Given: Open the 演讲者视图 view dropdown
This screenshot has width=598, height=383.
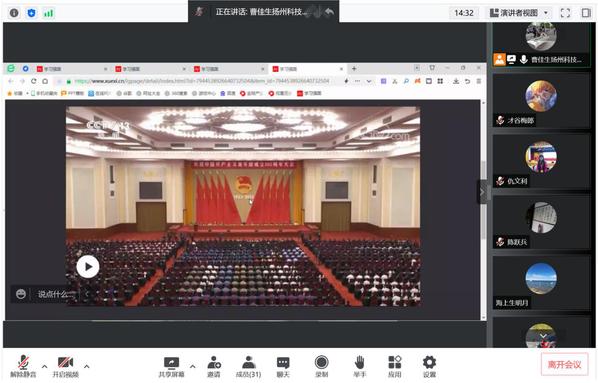Looking at the screenshot, I should click(x=519, y=13).
